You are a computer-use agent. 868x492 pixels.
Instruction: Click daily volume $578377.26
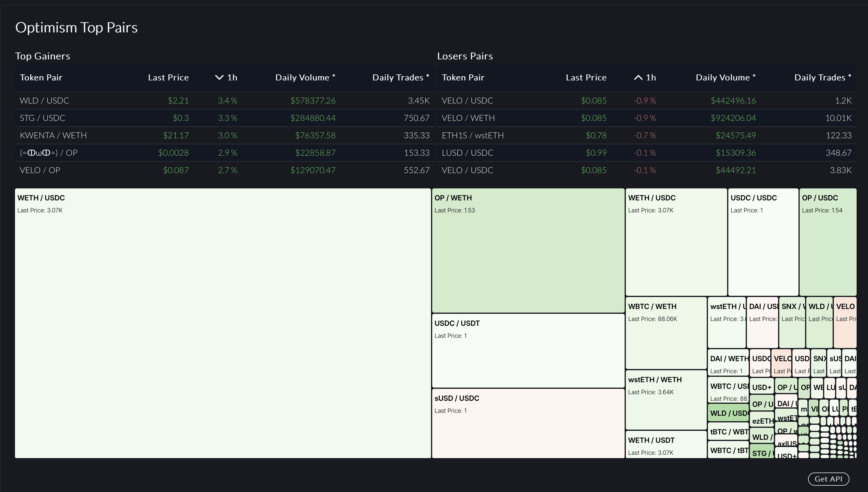point(313,100)
